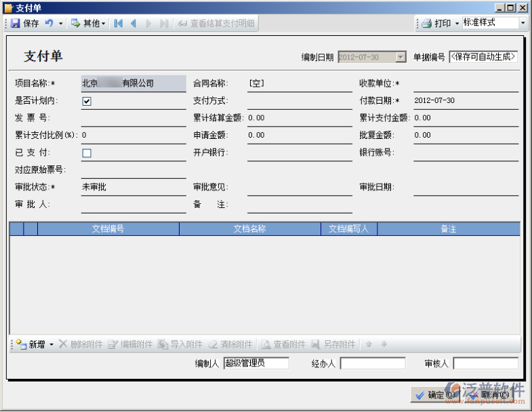Open the dropdown arrow beside 打印
Image resolution: width=532 pixels, height=412 pixels.
[x=457, y=23]
